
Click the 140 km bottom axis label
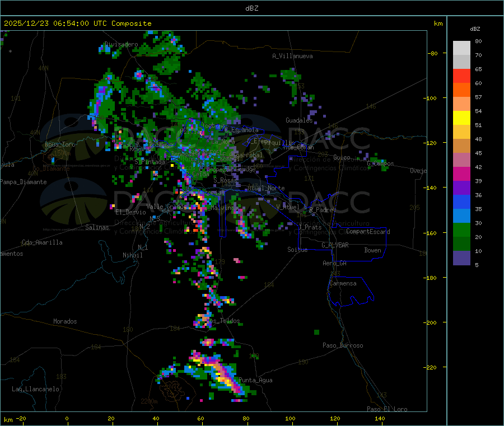pyautogui.click(x=380, y=418)
